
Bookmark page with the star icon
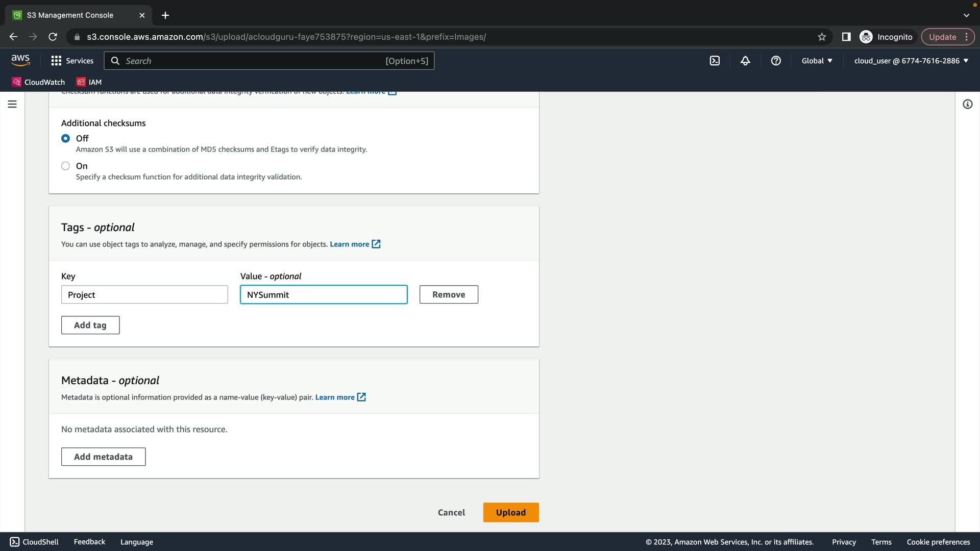pos(822,37)
